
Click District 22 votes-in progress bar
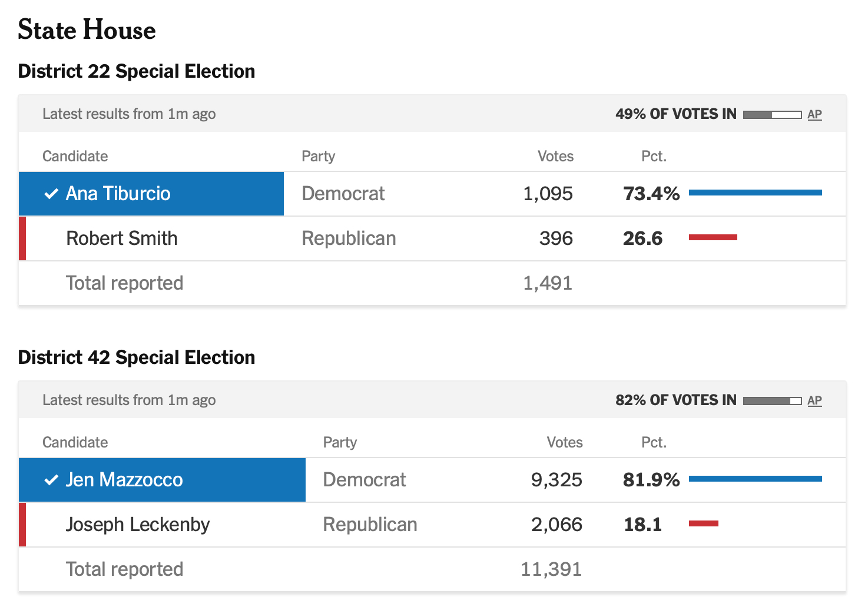(772, 114)
